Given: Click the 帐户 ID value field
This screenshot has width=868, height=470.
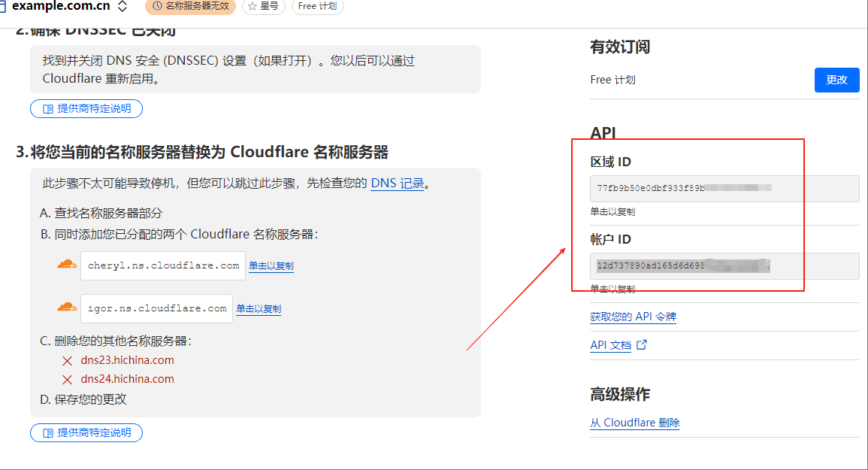Looking at the screenshot, I should [724, 266].
